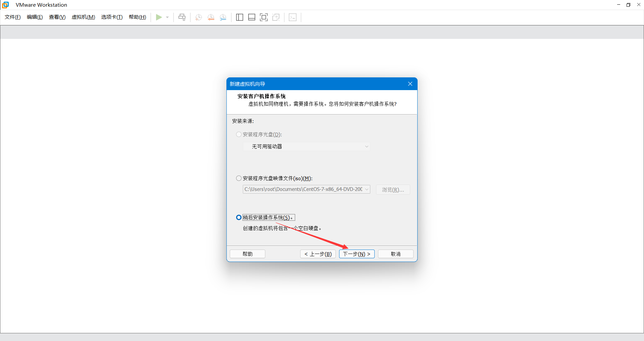This screenshot has width=644, height=341.
Task: Select the 稍后安装操作系统(S) radio option
Action: [239, 217]
